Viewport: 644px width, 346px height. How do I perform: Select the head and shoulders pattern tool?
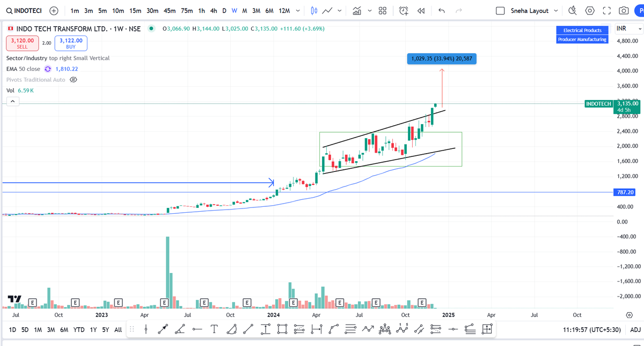coord(384,328)
